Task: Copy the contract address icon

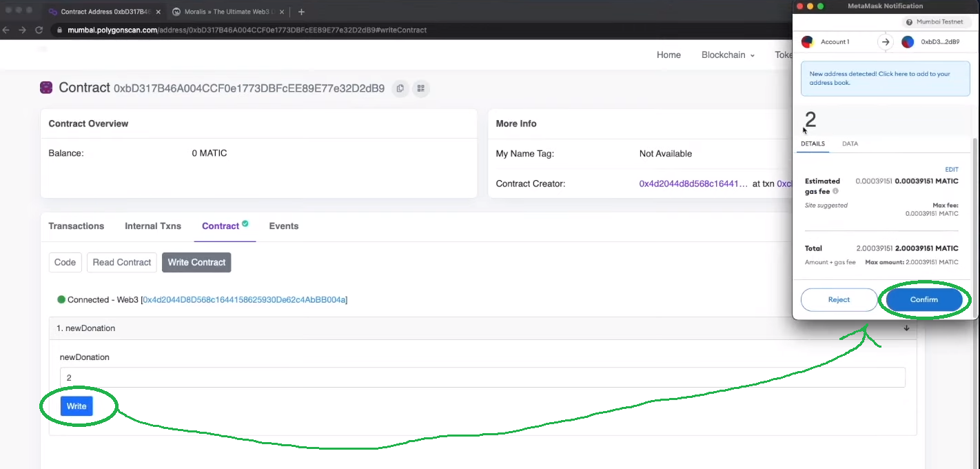Action: pyautogui.click(x=400, y=88)
